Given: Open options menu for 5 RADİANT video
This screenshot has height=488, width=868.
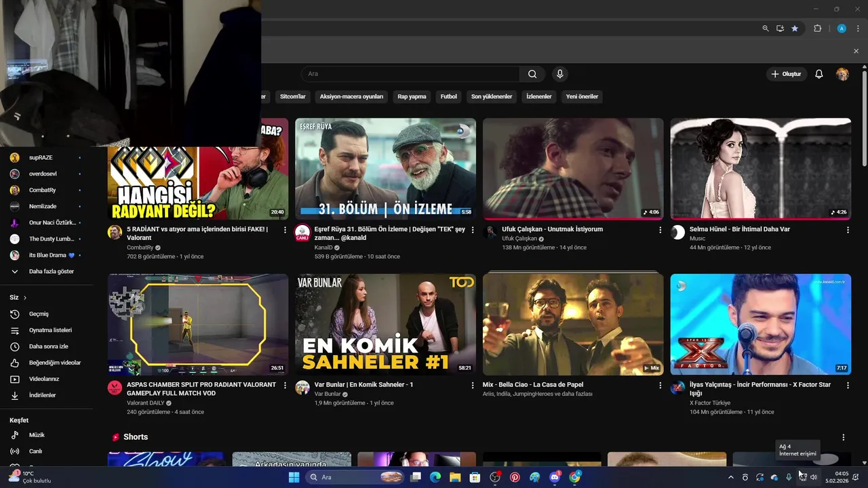Looking at the screenshot, I should pyautogui.click(x=285, y=230).
